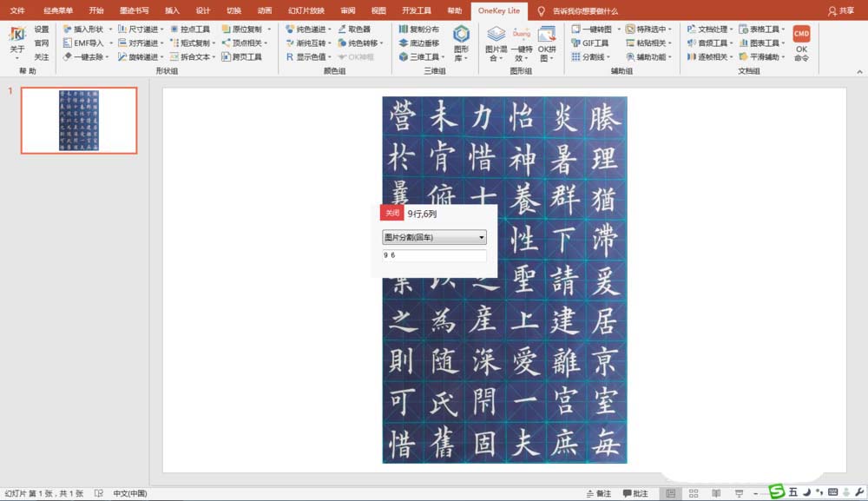868x501 pixels.
Task: Expand the 特殊选中 dropdown
Action: coord(670,29)
